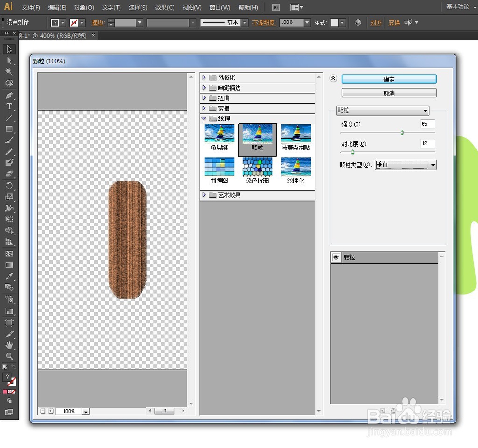Open the arrange documents dropdown
This screenshot has height=448, width=478.
coord(296,7)
